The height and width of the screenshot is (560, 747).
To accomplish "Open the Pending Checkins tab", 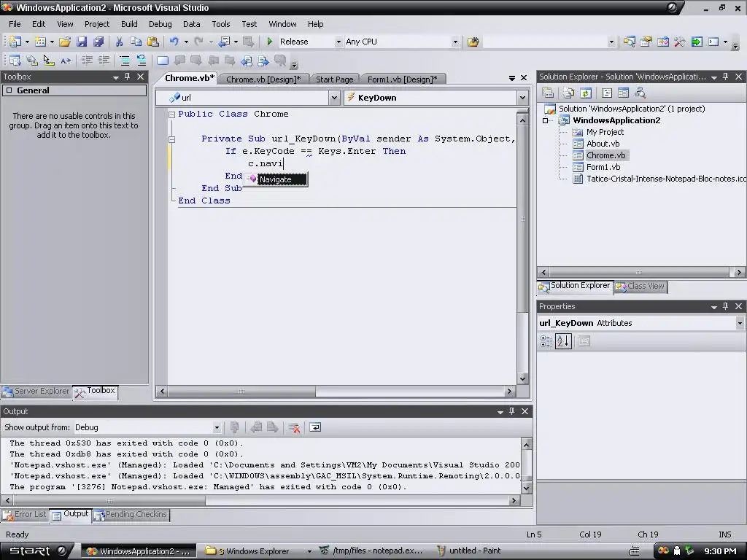I will coord(131,514).
